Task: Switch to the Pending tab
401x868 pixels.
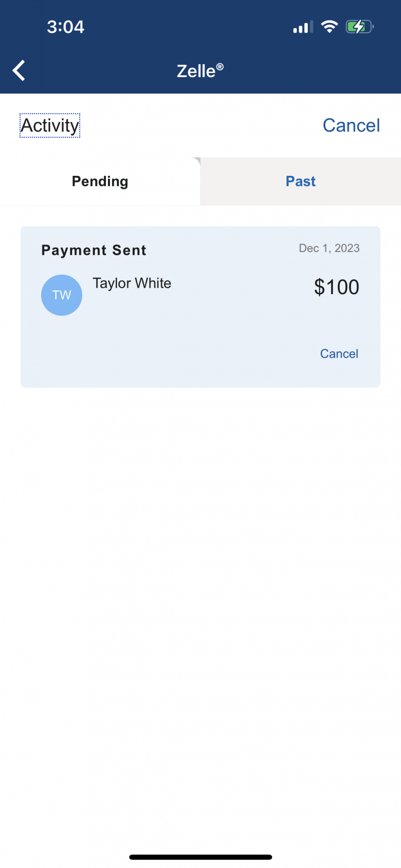Action: [100, 181]
